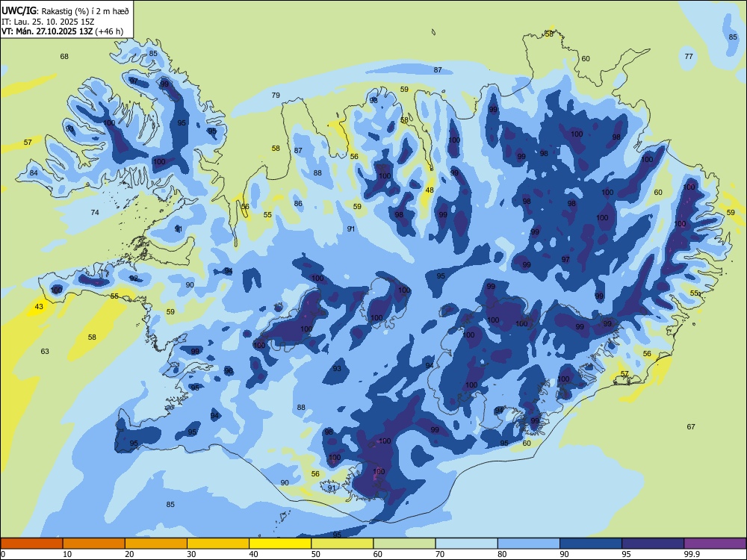
Task: Click the '79' humidity value on the map
Action: coord(276,96)
